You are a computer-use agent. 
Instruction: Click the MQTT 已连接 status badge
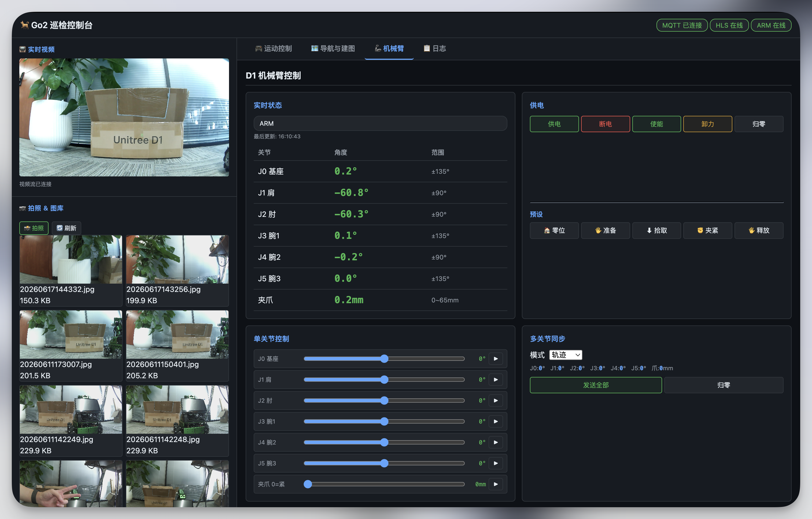point(682,25)
